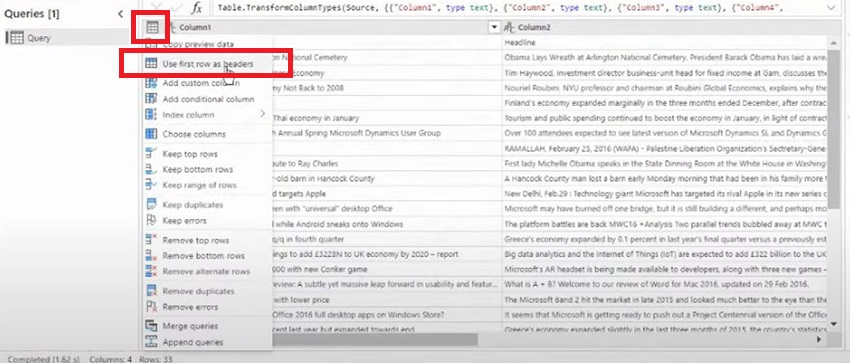
Task: Click the Remove duplicates icon
Action: [151, 291]
